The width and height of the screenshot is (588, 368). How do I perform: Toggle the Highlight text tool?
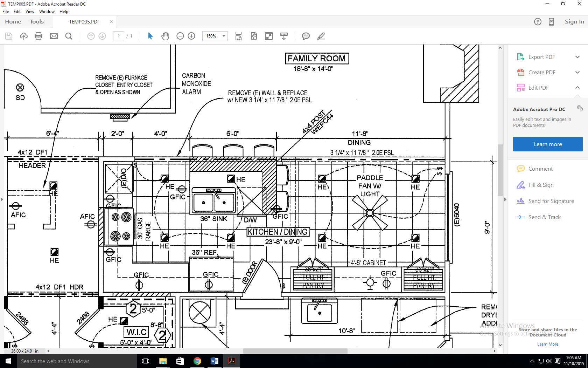[321, 36]
